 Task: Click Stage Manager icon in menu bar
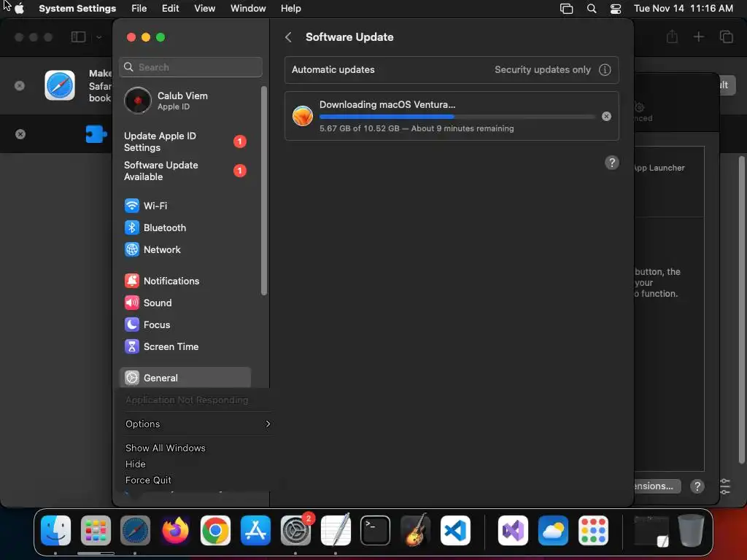(566, 9)
